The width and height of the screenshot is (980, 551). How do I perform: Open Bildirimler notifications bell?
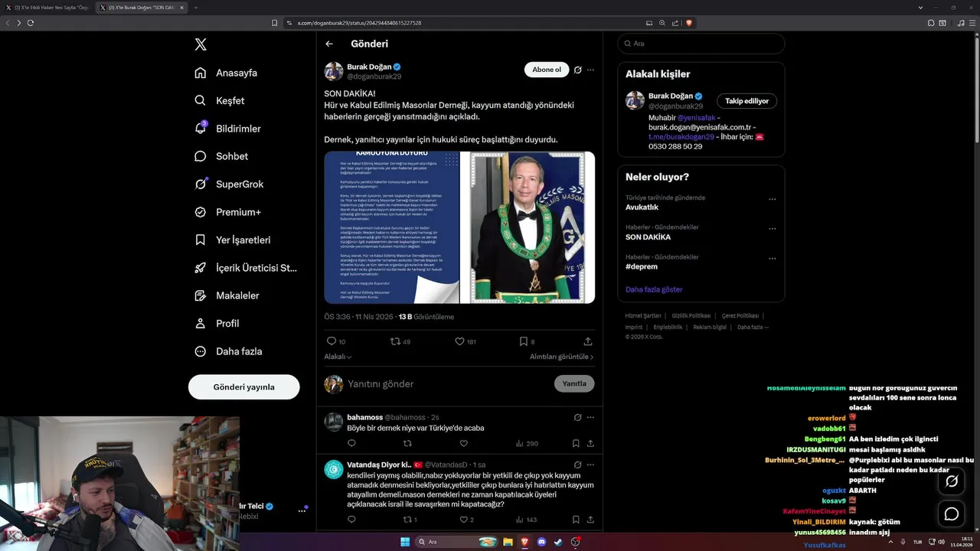228,129
